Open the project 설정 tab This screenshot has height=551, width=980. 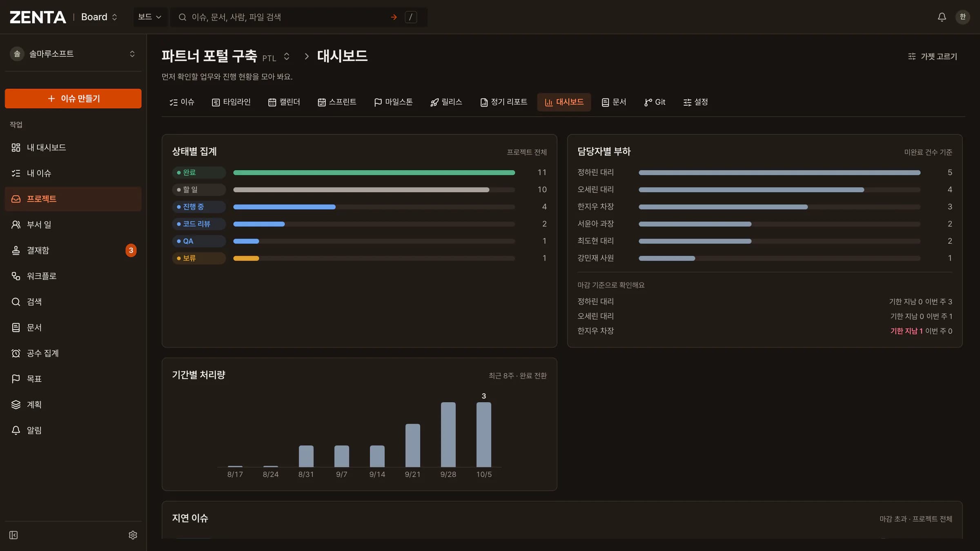coord(695,102)
